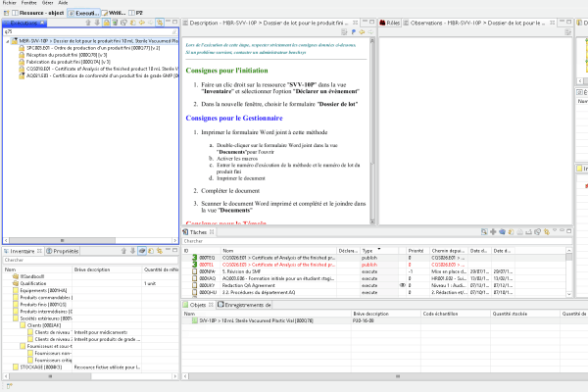
Task: Click the blue speech bubble icon in Tâches toolbar
Action: coord(502,232)
